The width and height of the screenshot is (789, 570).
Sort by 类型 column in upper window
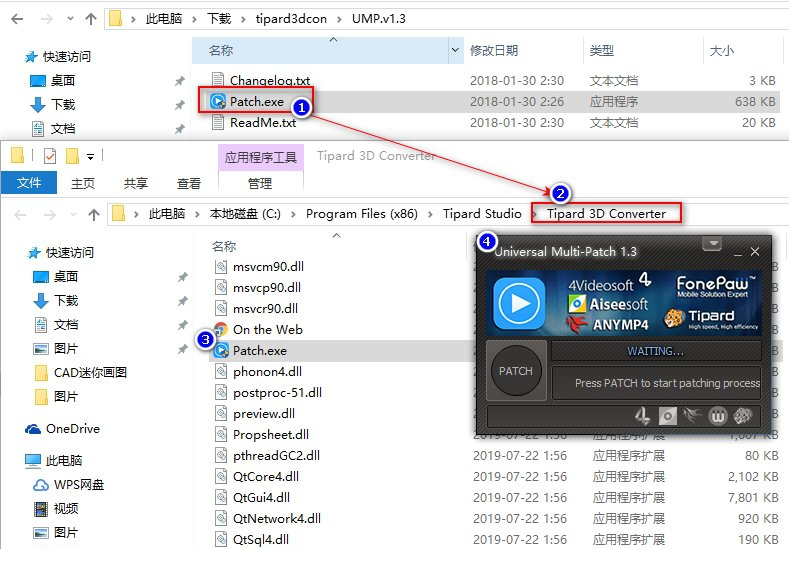click(x=643, y=50)
